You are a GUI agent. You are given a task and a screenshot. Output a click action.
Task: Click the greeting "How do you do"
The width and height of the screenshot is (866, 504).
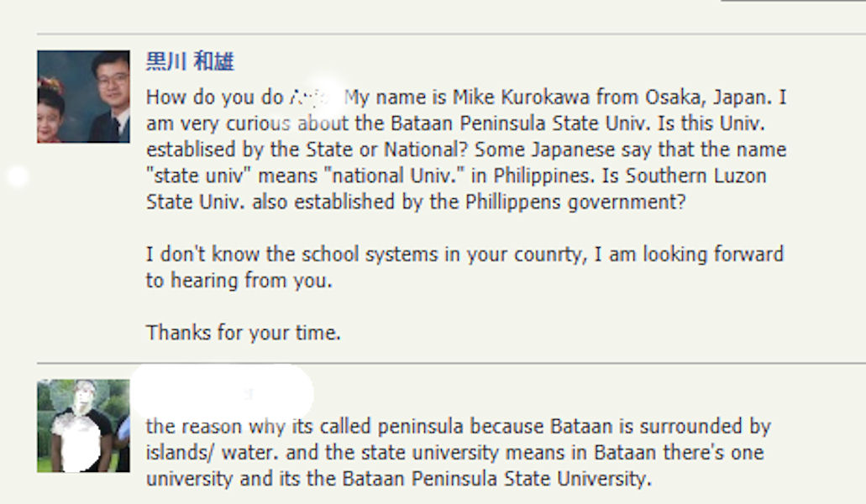tap(214, 97)
